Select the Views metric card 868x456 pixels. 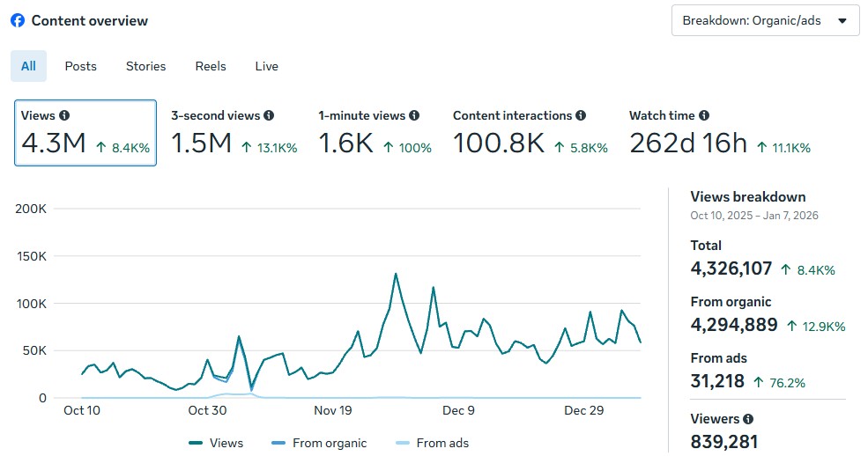tap(85, 133)
